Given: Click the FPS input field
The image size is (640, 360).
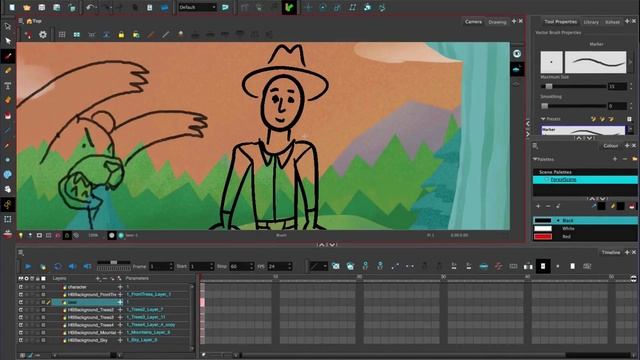Looking at the screenshot, I should click(279, 266).
